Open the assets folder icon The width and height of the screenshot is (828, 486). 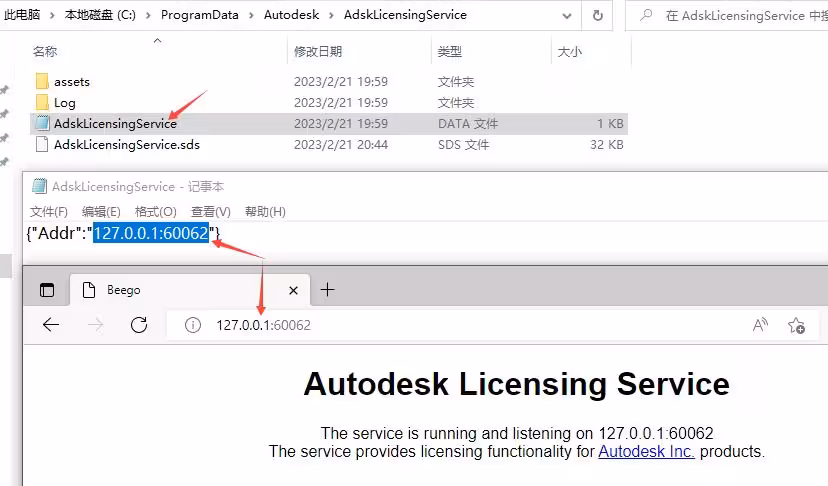coord(42,81)
